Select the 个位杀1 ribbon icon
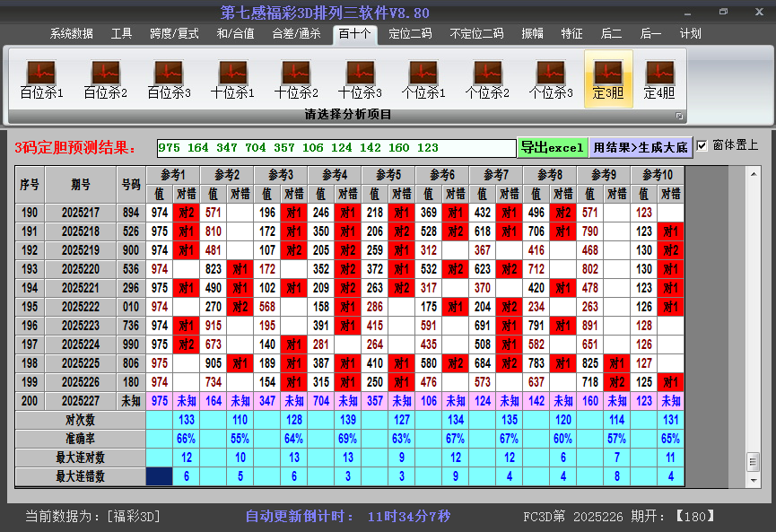 pos(423,79)
